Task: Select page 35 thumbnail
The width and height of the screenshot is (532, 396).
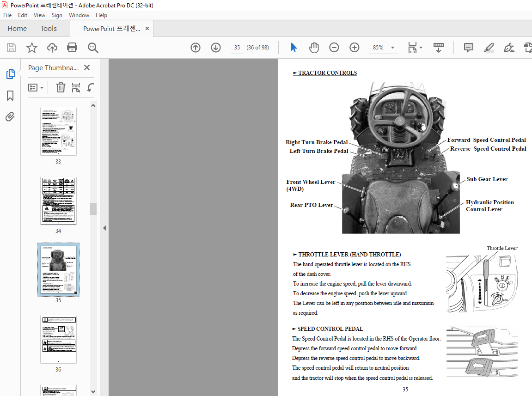Action: point(58,270)
